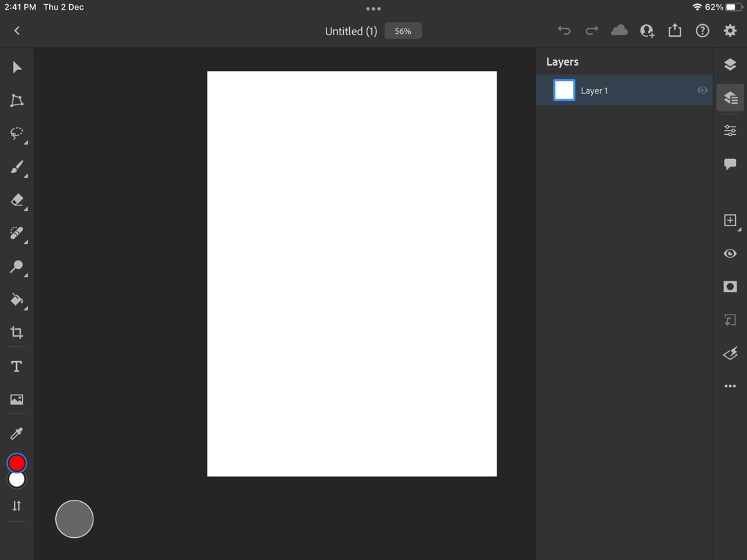The height and width of the screenshot is (560, 747).
Task: Select the Paint Bucket fill tool
Action: [x=17, y=300]
